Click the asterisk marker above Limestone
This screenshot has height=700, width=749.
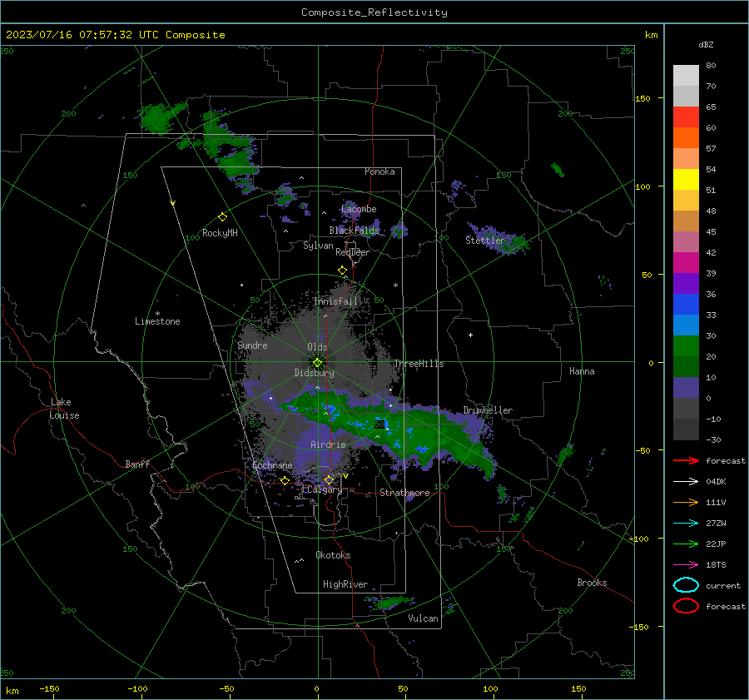click(x=157, y=314)
